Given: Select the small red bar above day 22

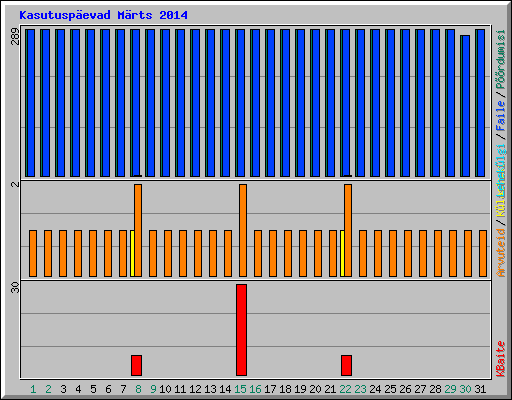Looking at the screenshot, I should 346,365.
